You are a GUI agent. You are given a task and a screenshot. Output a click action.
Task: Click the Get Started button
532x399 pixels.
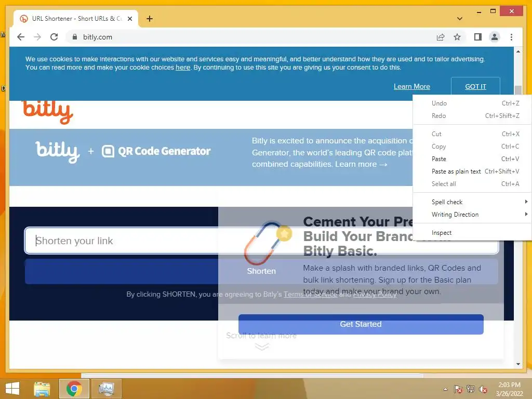361,324
